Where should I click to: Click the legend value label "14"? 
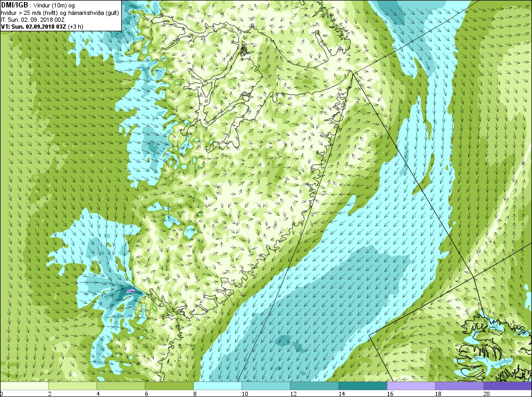[342, 394]
